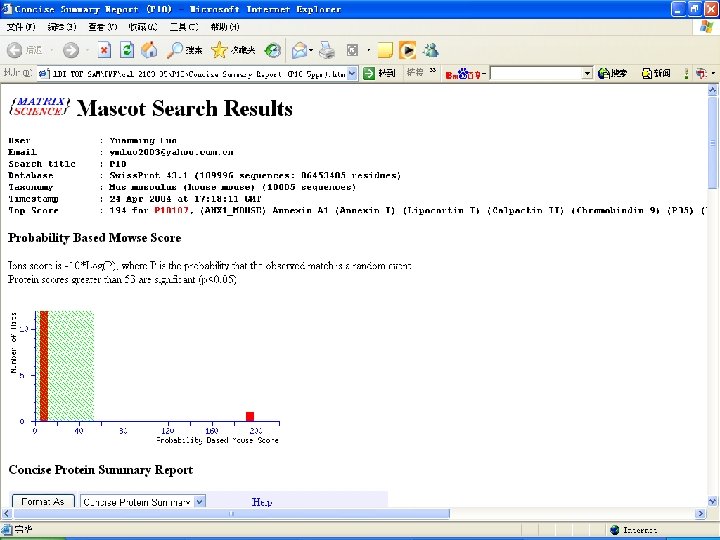Click the scroll-left arrow
The width and height of the screenshot is (720, 540).
coord(6,513)
